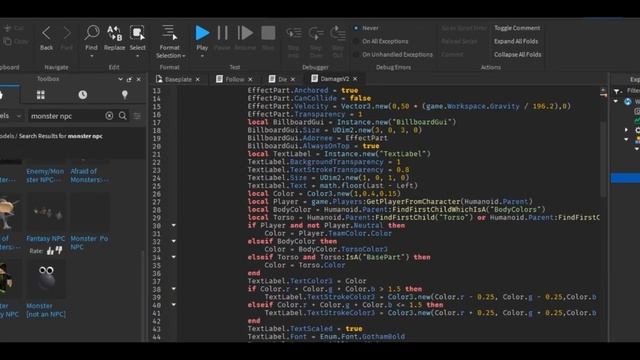The height and width of the screenshot is (360, 640).
Task: Run Toolbox search with magnifier icon
Action: coord(122,116)
